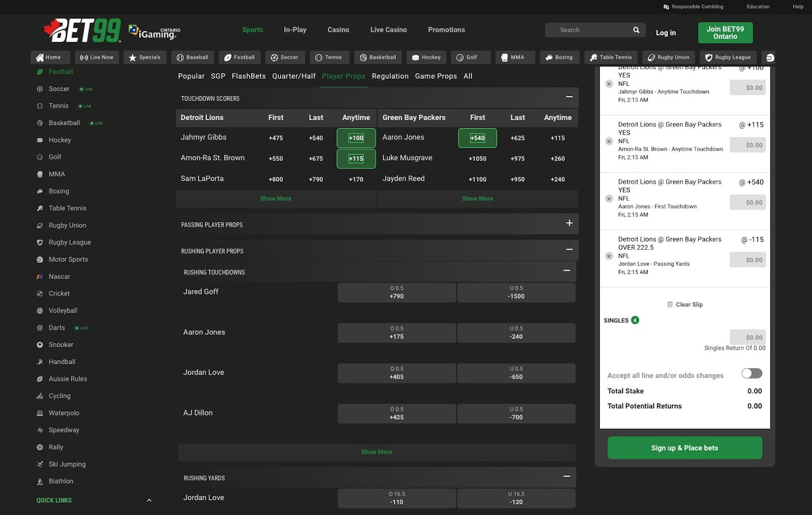Deselect Aaron Jones +540 First odds
The image size is (812, 515).
coord(477,138)
